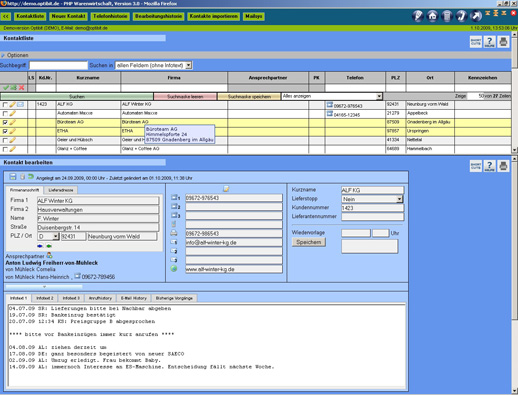
Task: Click the arrow icon in top toolbar
Action: [x=476, y=16]
